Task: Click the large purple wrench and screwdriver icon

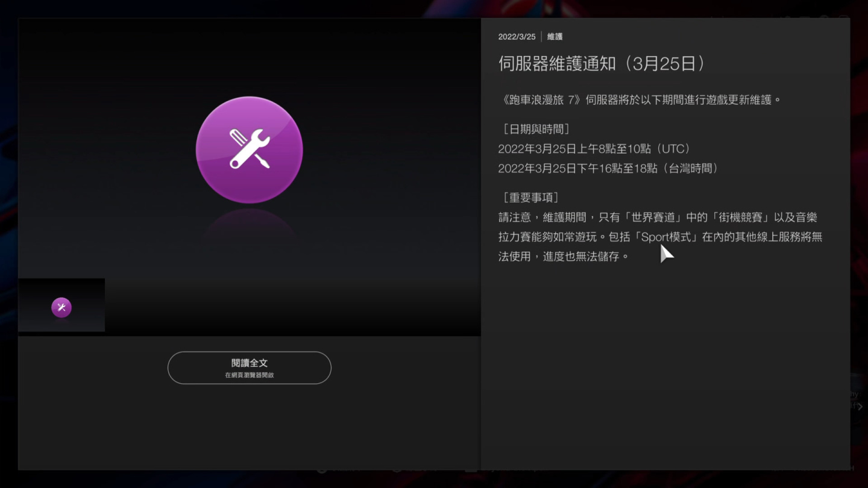Action: point(249,150)
